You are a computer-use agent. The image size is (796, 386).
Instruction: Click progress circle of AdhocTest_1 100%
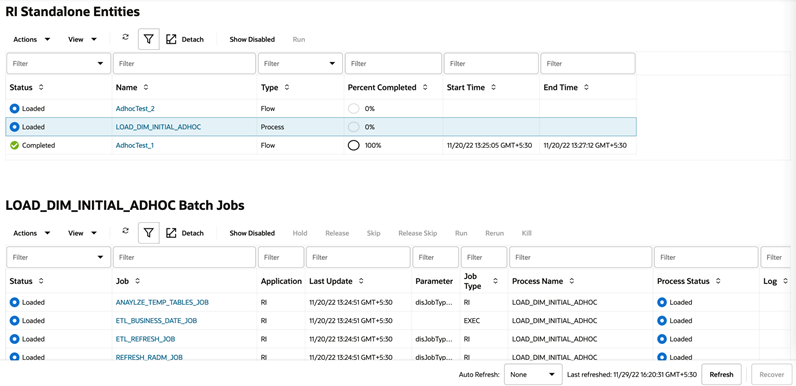(354, 145)
